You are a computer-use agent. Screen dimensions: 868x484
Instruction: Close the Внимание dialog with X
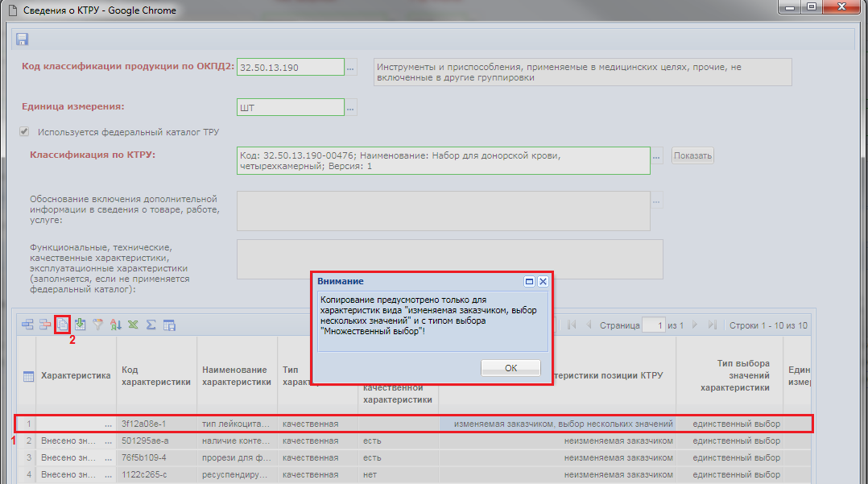click(543, 282)
